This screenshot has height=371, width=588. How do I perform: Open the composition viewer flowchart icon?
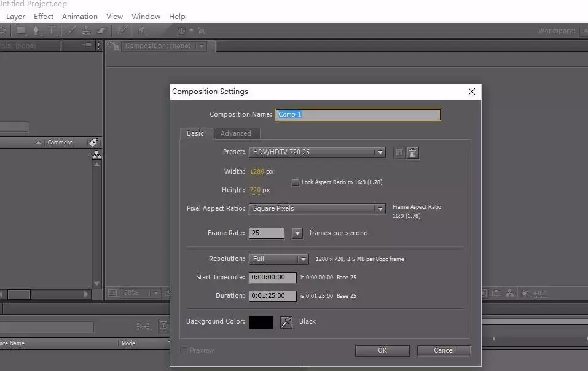509,293
